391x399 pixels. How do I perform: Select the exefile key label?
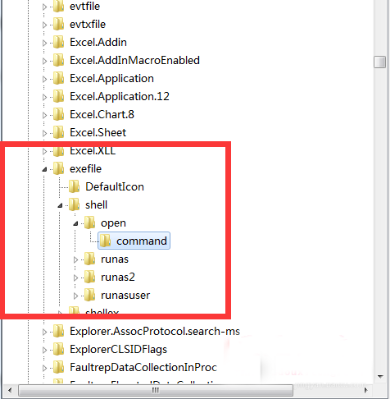85,169
